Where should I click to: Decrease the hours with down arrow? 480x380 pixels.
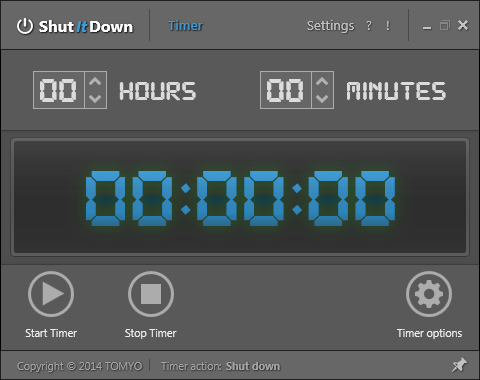(x=95, y=99)
